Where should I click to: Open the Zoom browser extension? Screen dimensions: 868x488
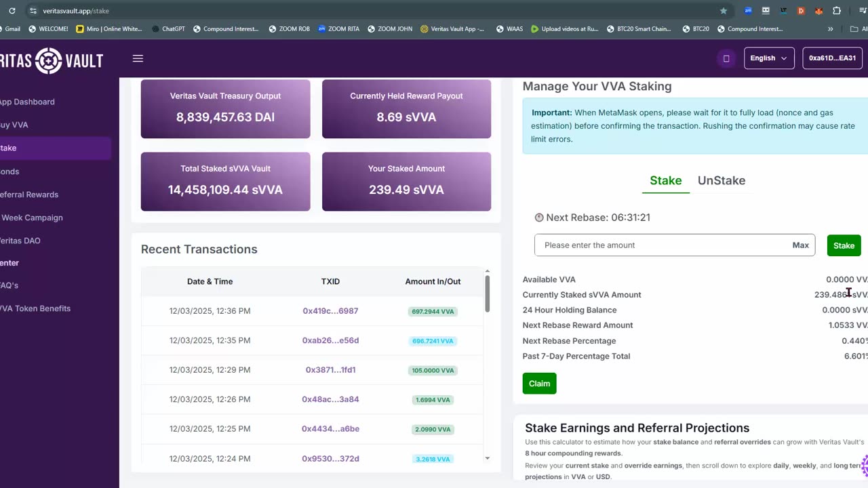[748, 11]
